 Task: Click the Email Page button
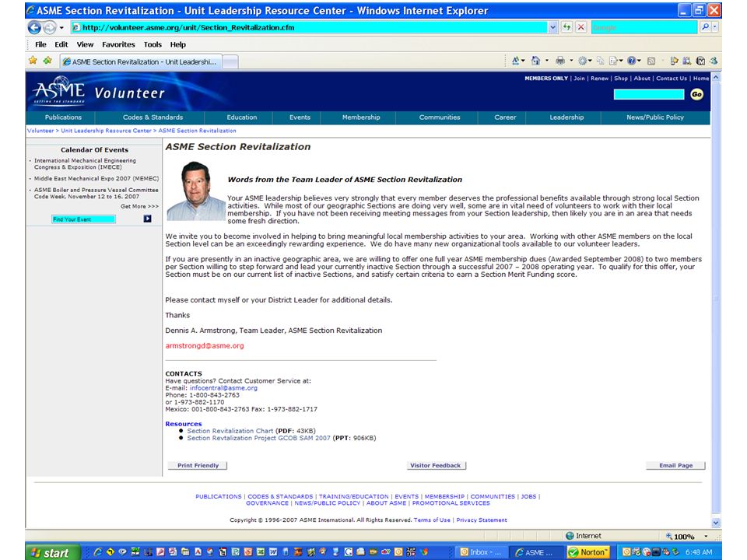pyautogui.click(x=675, y=465)
